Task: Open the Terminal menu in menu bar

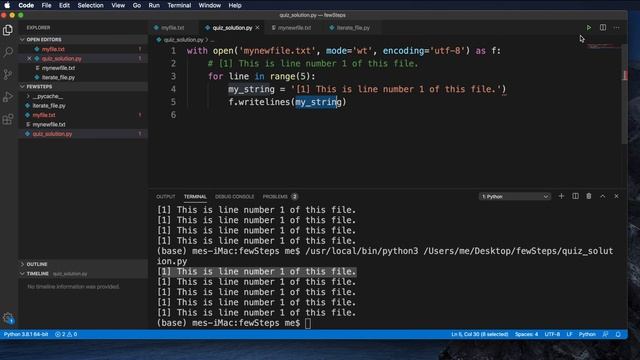Action: pyautogui.click(x=179, y=5)
